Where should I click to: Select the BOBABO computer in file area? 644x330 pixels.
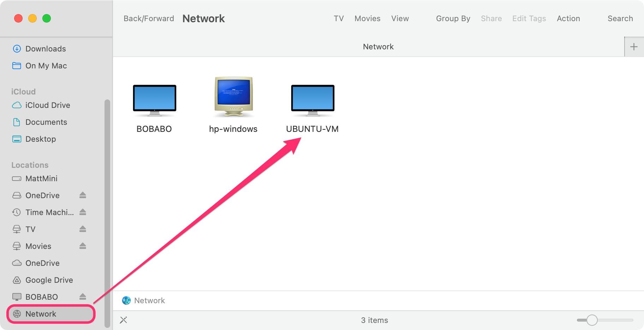click(154, 100)
